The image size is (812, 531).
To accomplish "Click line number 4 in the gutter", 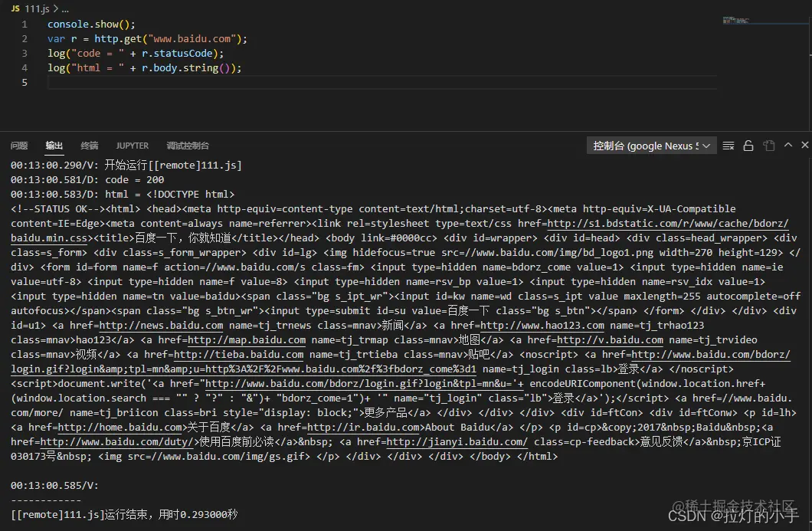I will (x=25, y=68).
